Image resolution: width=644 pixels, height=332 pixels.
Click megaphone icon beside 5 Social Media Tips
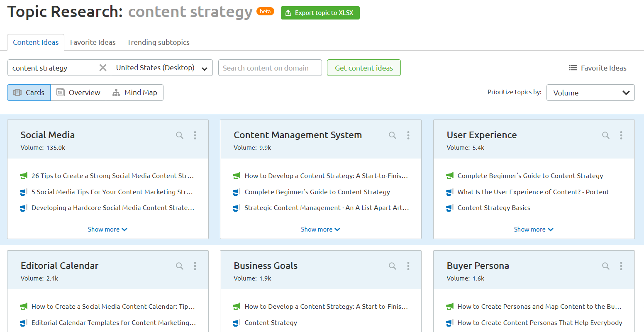point(24,192)
